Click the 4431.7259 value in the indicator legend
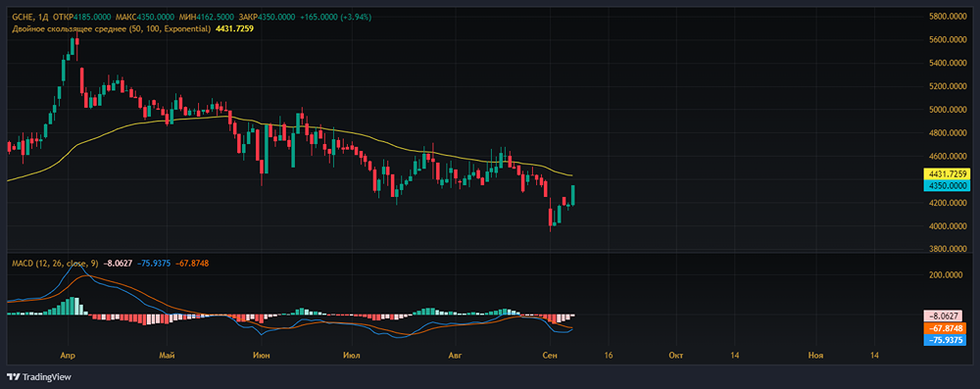Screen dimensions: 980x389 [234, 28]
